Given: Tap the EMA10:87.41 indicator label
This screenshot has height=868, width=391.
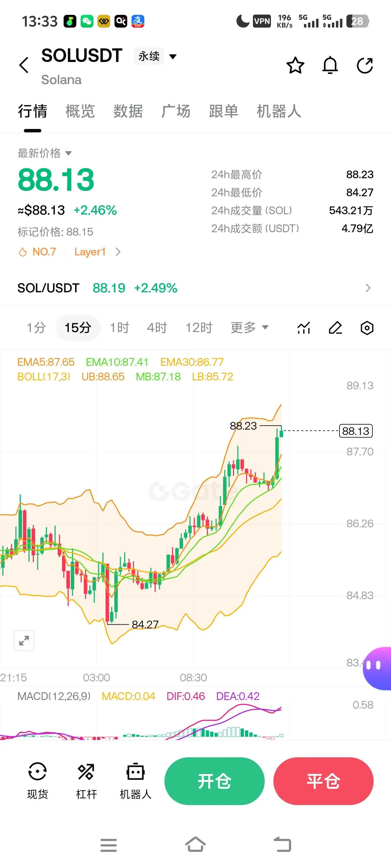Looking at the screenshot, I should coord(117,362).
